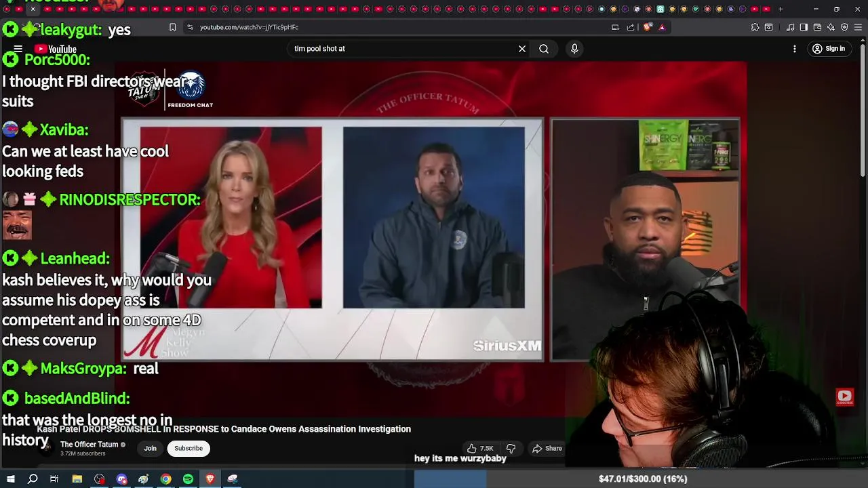Bookmark this page in Brave
Screen dimensions: 868x488
172,27
